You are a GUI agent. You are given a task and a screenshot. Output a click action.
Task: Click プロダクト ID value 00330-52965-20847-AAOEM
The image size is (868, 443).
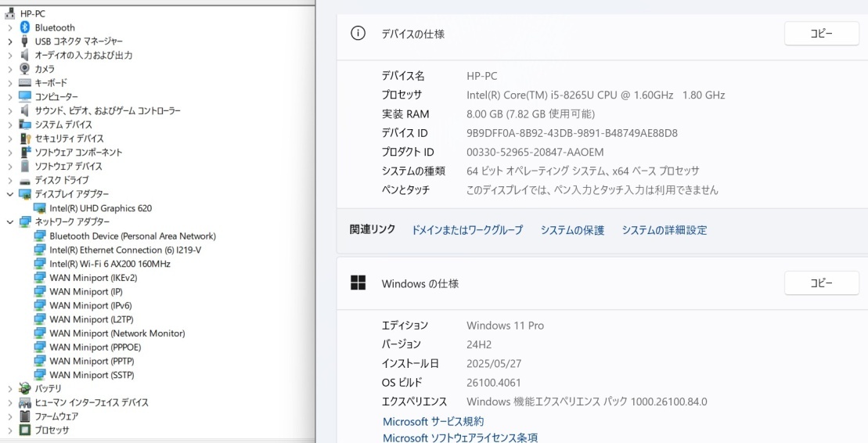[x=535, y=152]
